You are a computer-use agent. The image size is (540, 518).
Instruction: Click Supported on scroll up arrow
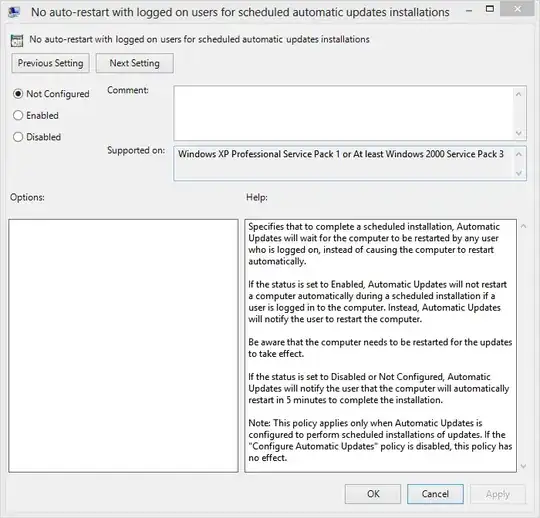519,154
